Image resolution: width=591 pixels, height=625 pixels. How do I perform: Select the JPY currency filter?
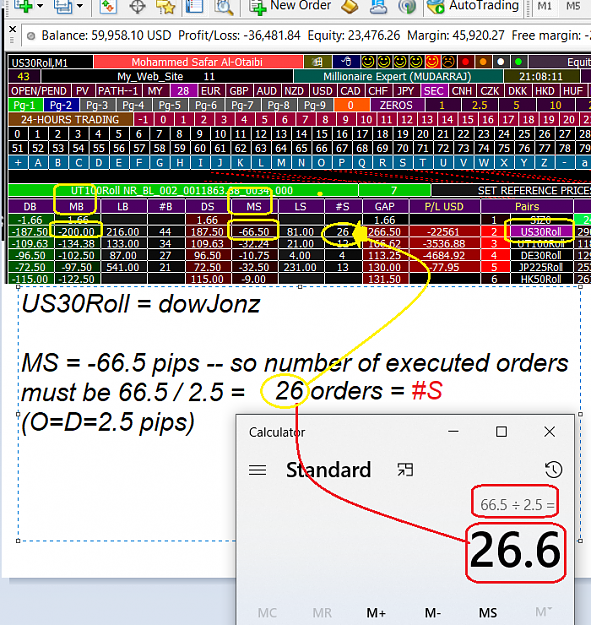coord(406,90)
